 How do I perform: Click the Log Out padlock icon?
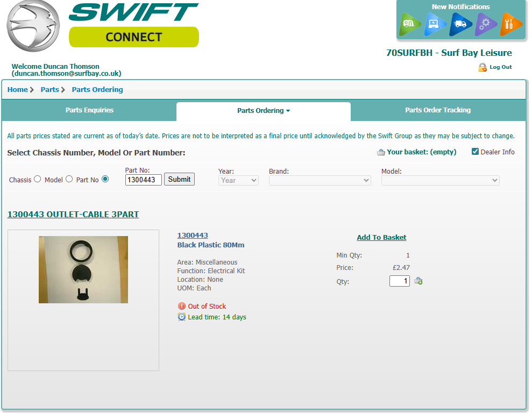pos(482,67)
